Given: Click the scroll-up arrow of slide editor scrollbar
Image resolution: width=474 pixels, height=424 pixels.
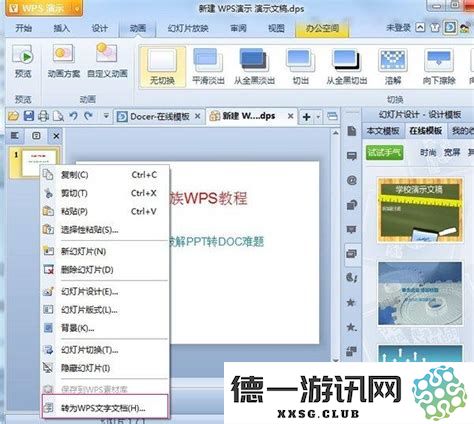Looking at the screenshot, I should [x=335, y=133].
